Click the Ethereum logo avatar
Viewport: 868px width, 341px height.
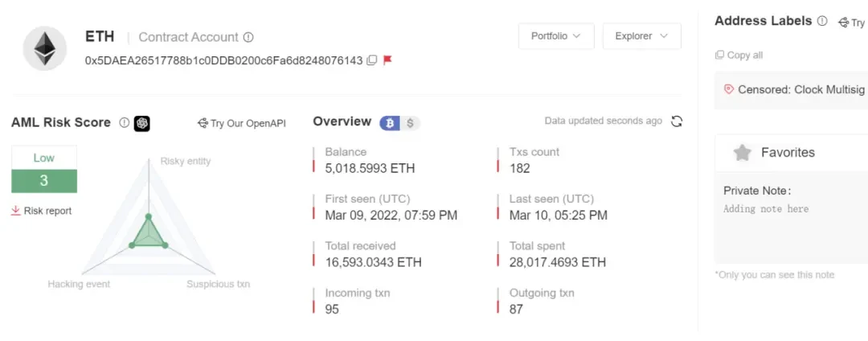click(x=44, y=47)
